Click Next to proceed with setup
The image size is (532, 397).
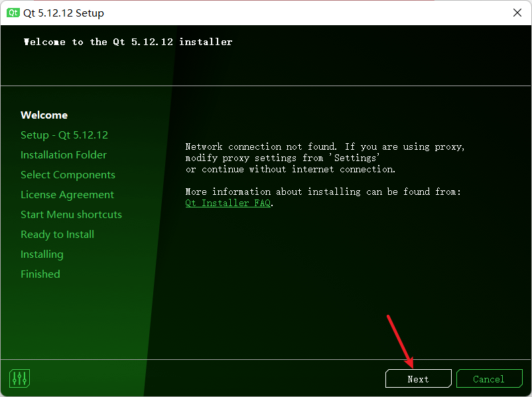pos(419,378)
